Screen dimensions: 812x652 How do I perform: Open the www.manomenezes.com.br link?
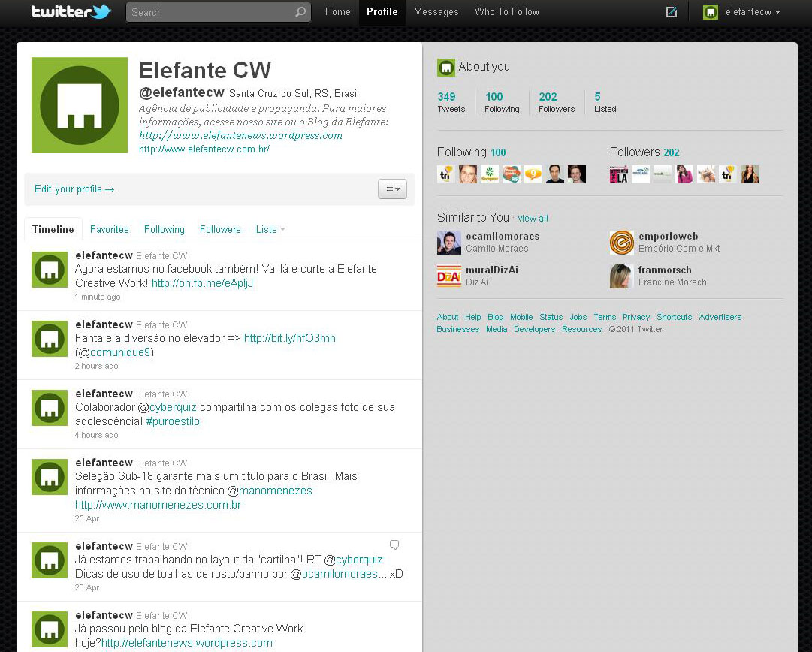point(158,505)
